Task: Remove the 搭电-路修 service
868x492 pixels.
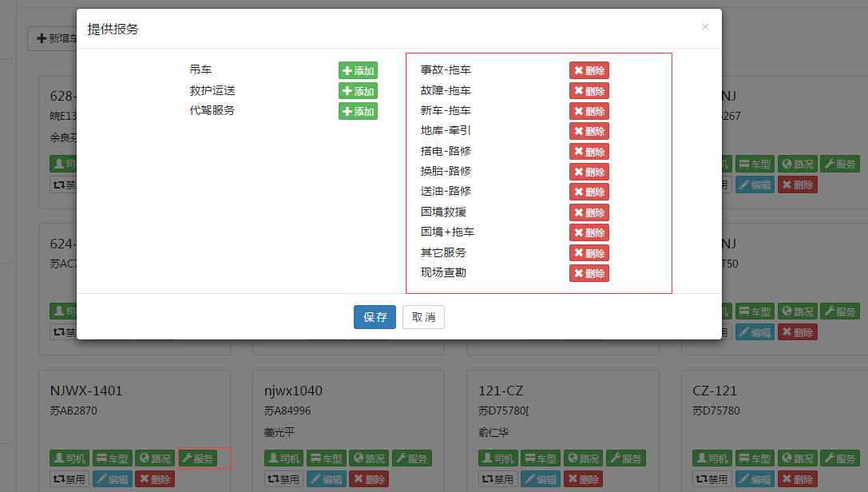Action: [x=589, y=152]
